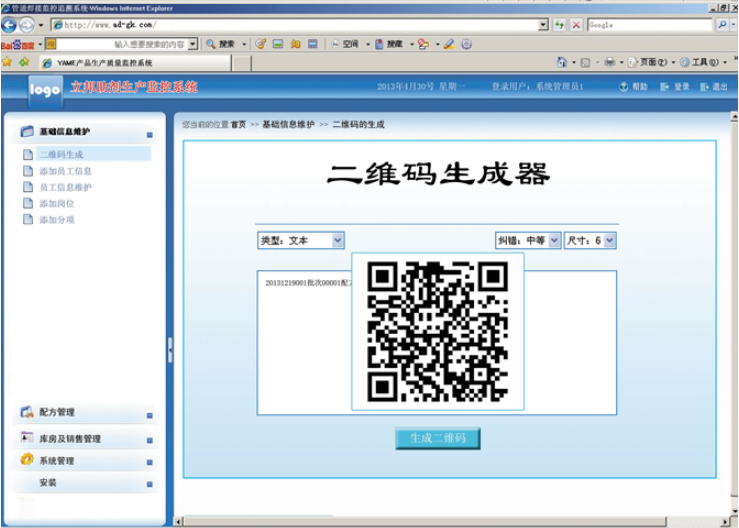Image resolution: width=739 pixels, height=528 pixels.
Task: Expand the 配方管理 section toggle
Action: click(x=149, y=415)
